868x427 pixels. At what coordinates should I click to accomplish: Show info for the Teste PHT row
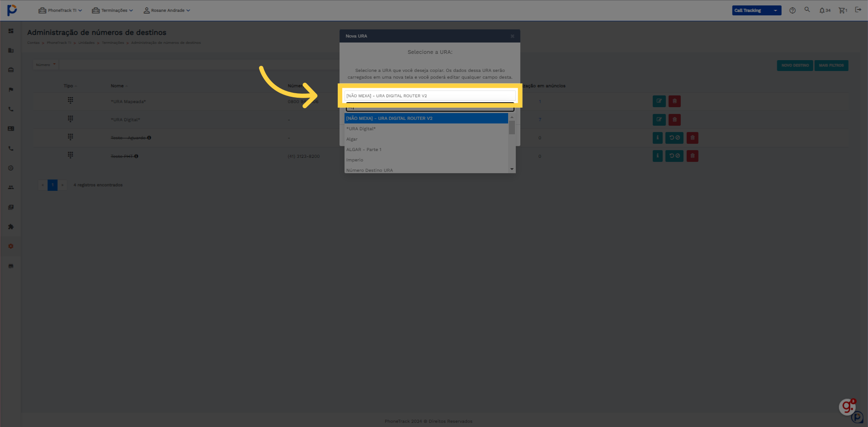(x=658, y=156)
